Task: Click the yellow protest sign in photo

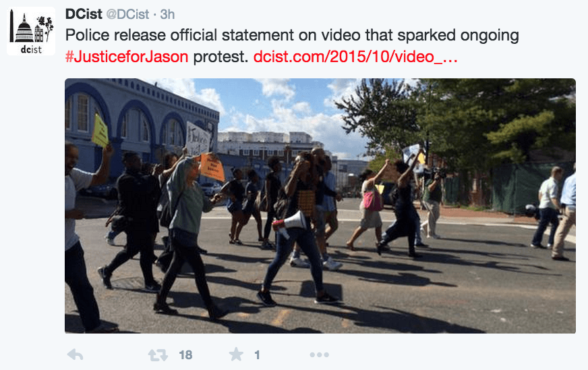Action: tap(100, 131)
